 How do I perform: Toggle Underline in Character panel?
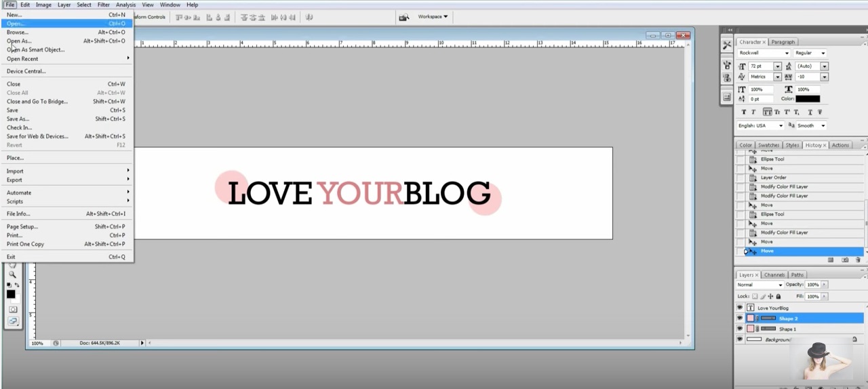(809, 112)
